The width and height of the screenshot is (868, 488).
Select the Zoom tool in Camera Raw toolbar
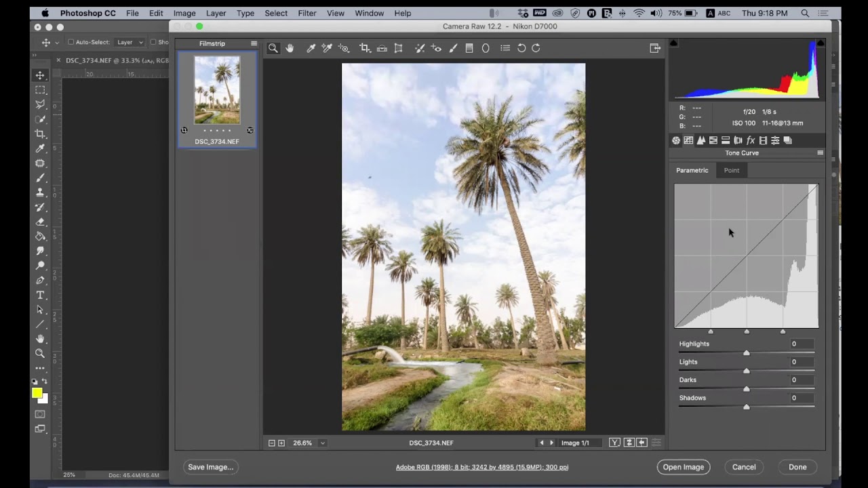click(x=273, y=48)
